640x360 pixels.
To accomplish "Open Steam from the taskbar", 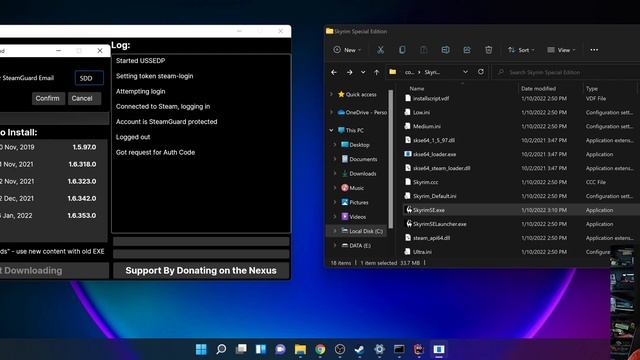I will (360, 349).
